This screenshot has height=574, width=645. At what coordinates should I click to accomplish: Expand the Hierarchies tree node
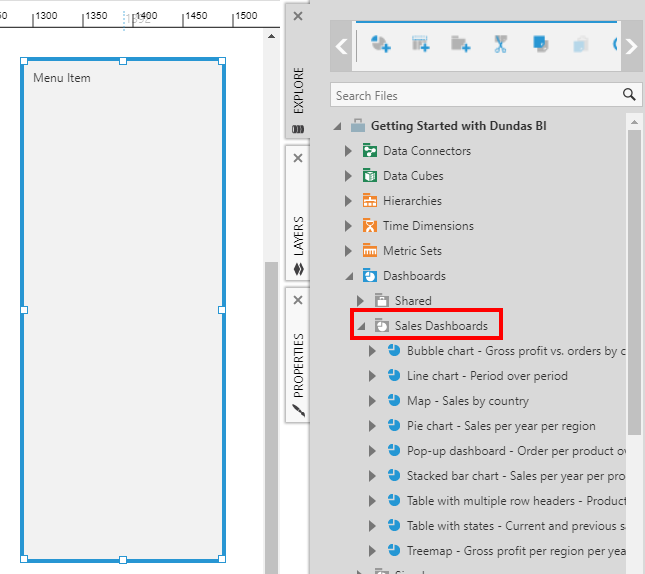point(349,201)
